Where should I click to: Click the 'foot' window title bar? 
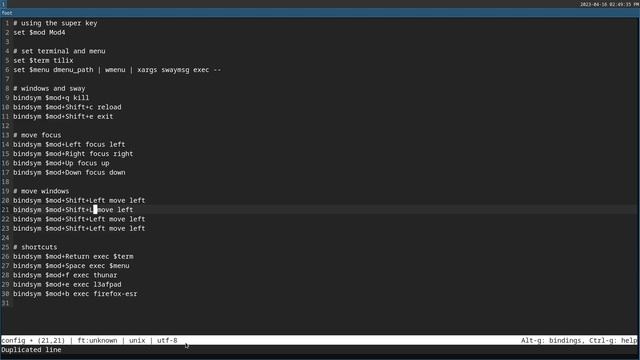(320, 13)
